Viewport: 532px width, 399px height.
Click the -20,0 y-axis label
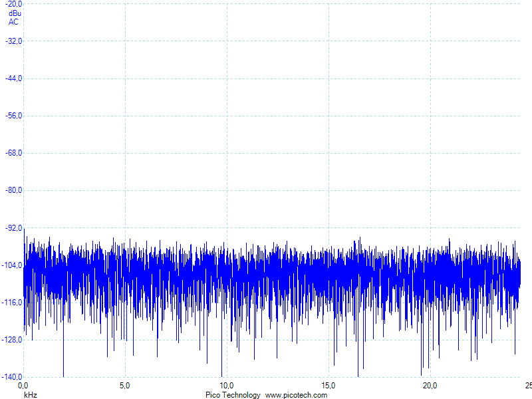pyautogui.click(x=13, y=4)
